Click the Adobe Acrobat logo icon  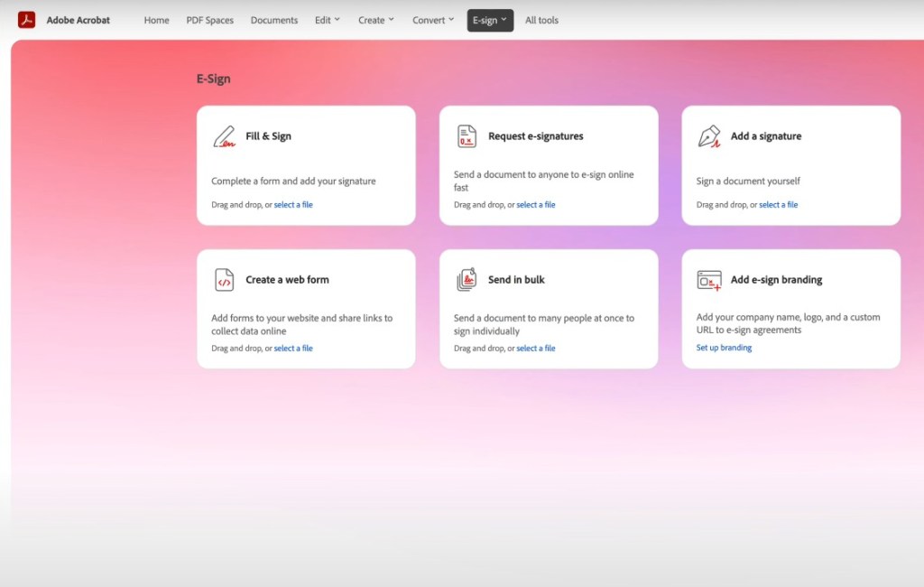(26, 20)
